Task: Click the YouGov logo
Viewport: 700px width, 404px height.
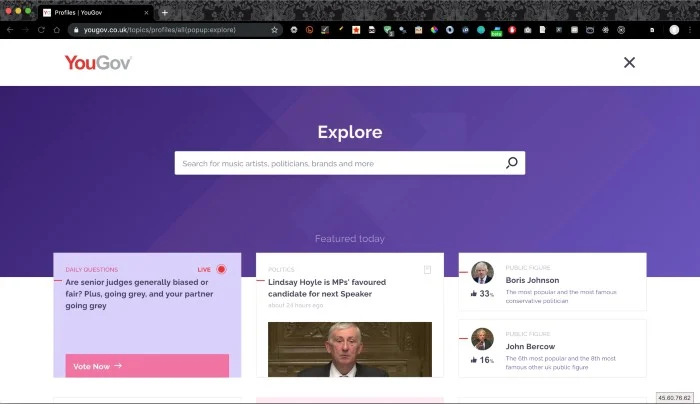Action: tap(98, 62)
